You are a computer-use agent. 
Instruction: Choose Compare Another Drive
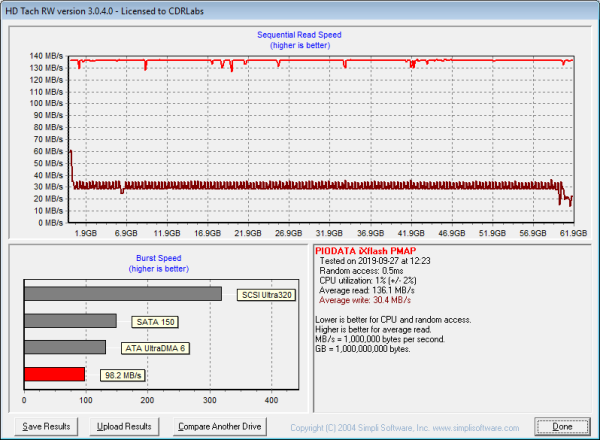[220, 426]
